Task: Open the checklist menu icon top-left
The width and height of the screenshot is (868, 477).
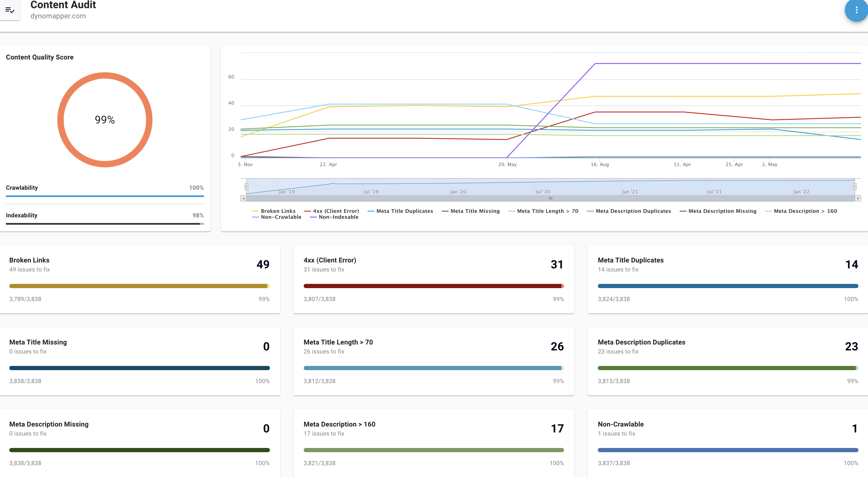Action: (10, 10)
